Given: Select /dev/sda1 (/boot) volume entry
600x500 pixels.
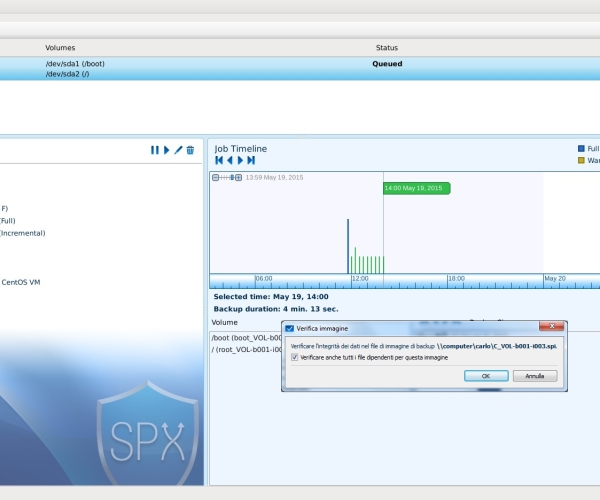Looking at the screenshot, I should tap(75, 64).
